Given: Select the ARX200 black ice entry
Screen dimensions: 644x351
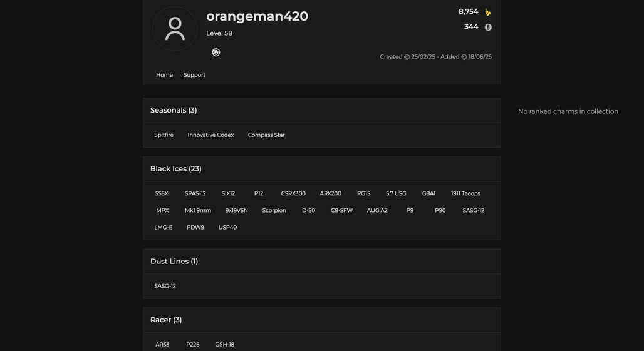Looking at the screenshot, I should tap(331, 193).
